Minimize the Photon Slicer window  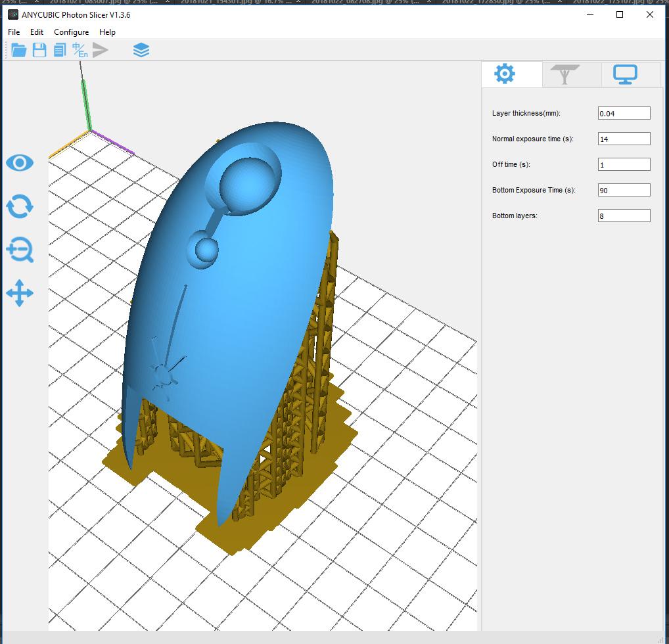click(591, 14)
